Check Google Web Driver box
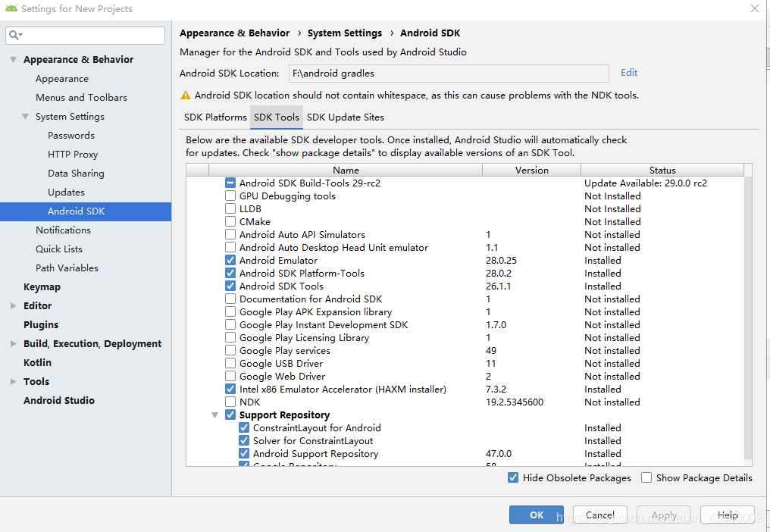770x532 pixels. (x=230, y=377)
